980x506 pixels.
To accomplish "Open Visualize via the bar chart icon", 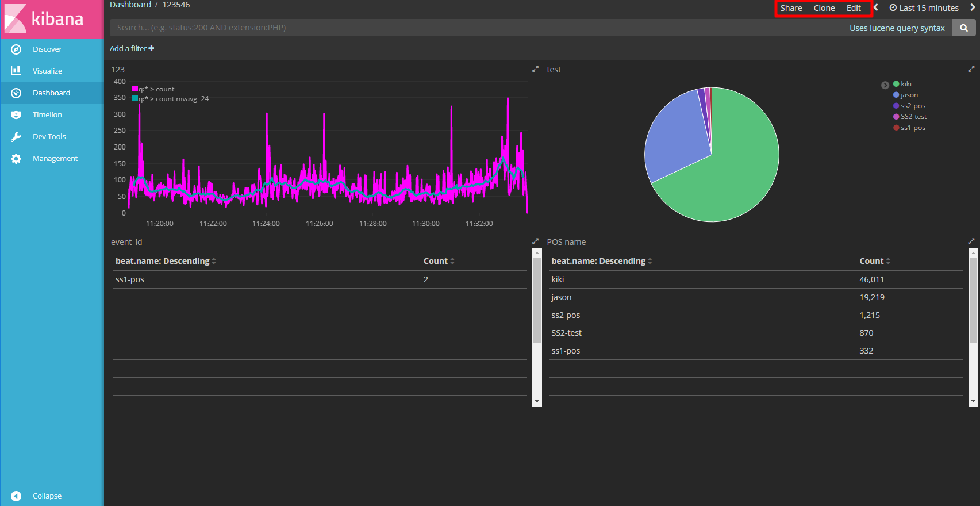I will click(16, 71).
